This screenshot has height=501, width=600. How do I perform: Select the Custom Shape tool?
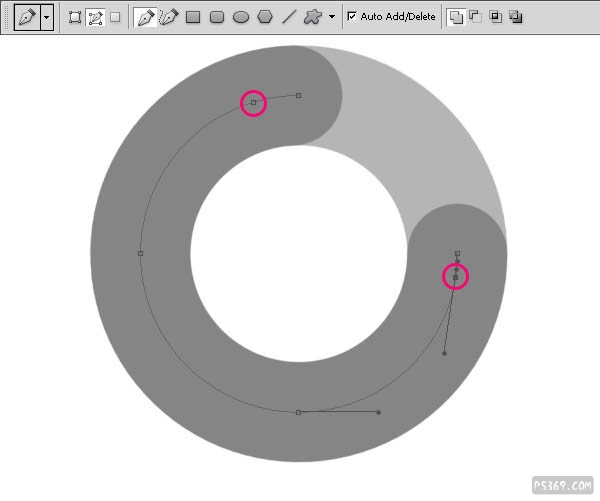313,17
